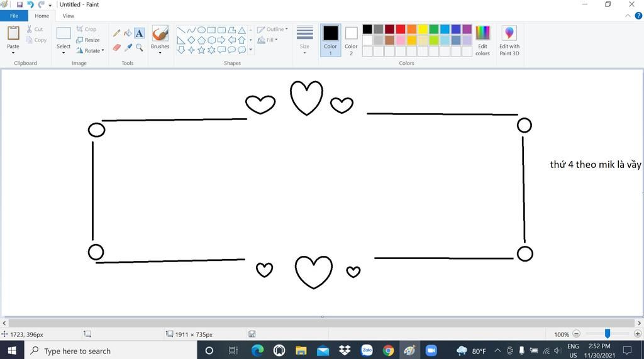This screenshot has width=644, height=359.
Task: Open the Size thickness dropdown
Action: click(x=305, y=40)
